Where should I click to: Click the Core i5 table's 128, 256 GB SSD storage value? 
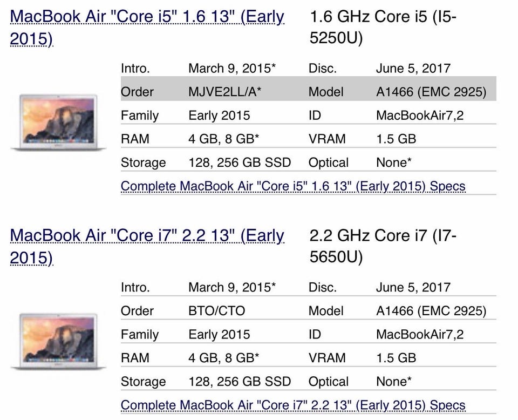tap(240, 162)
